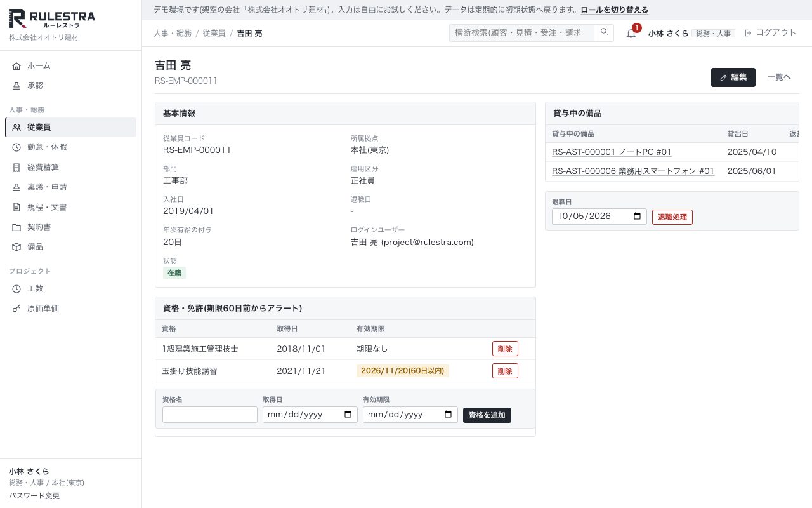Click the 工数 clock icon
812x508 pixels.
tap(16, 288)
